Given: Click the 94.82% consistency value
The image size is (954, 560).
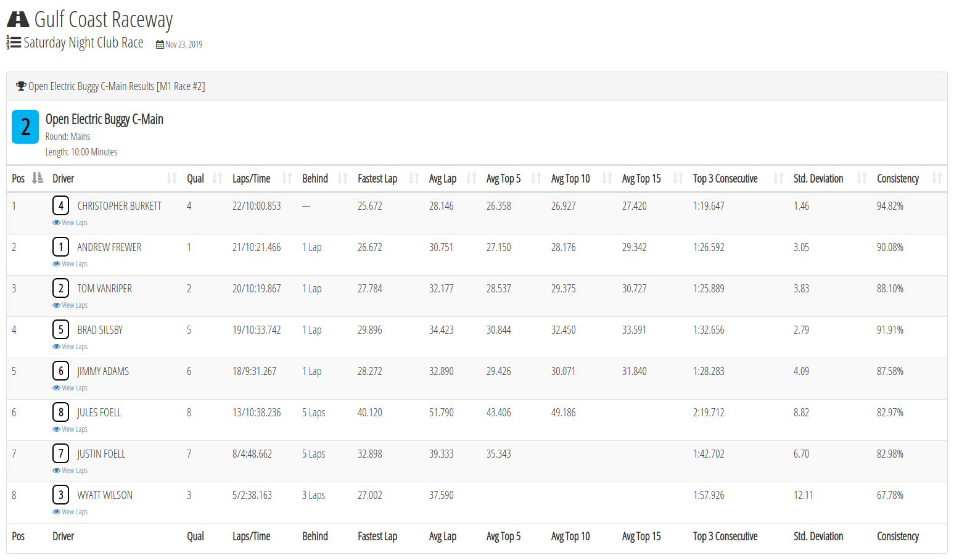Looking at the screenshot, I should click(890, 206).
